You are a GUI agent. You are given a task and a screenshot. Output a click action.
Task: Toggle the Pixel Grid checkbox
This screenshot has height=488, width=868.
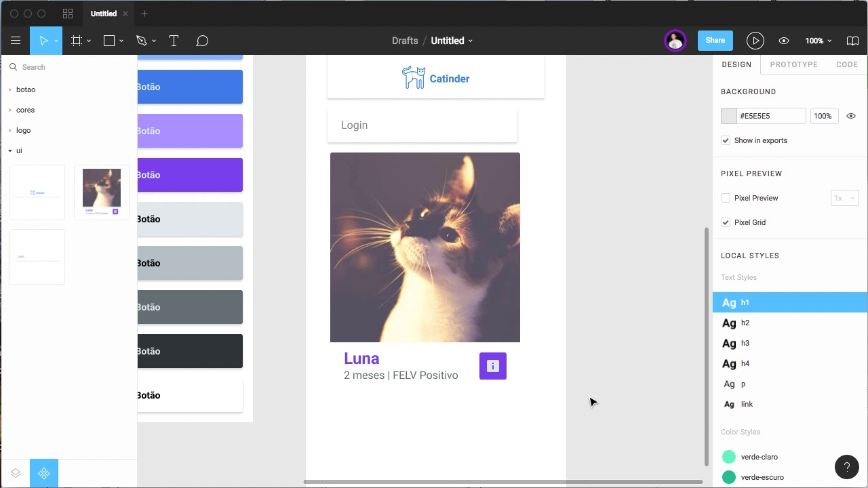(726, 222)
